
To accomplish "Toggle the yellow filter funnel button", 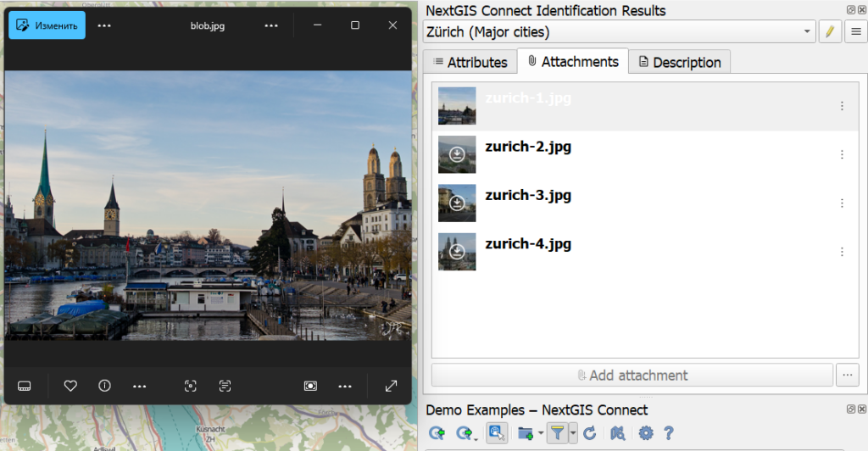I will [558, 432].
